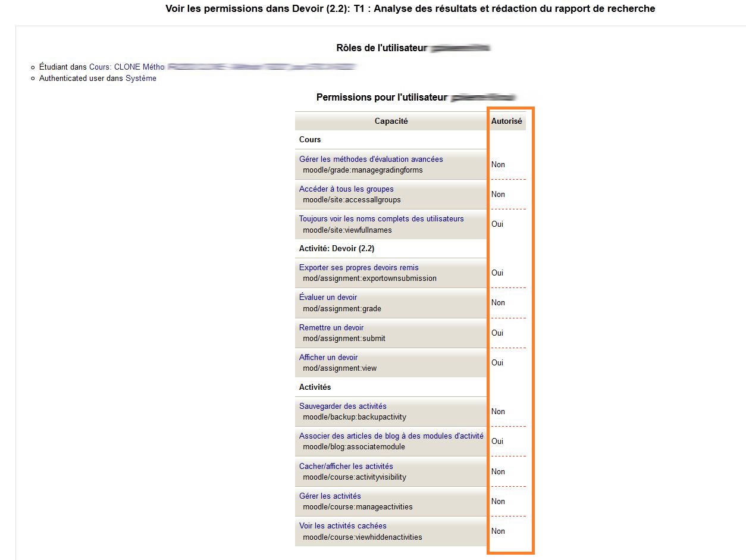Open 'Gérer les méthodes d'évaluation avancées' capability link
This screenshot has width=746, height=560.
pos(371,159)
